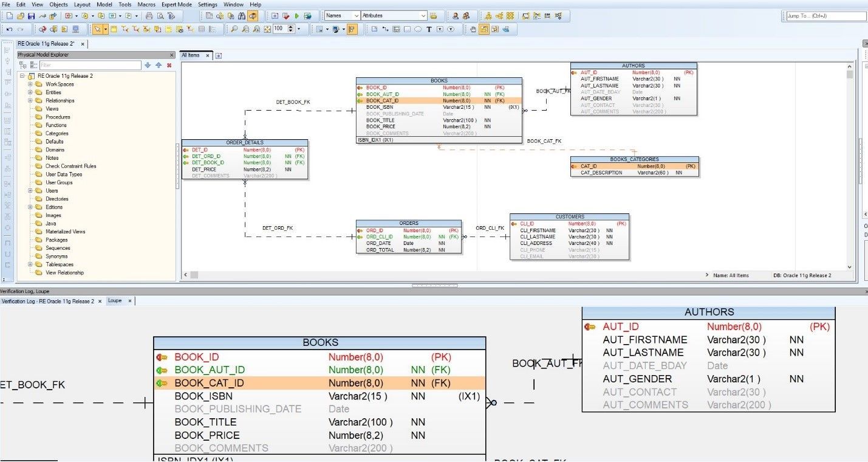The image size is (868, 462).
Task: Select the Materialized Views tree item
Action: point(66,232)
